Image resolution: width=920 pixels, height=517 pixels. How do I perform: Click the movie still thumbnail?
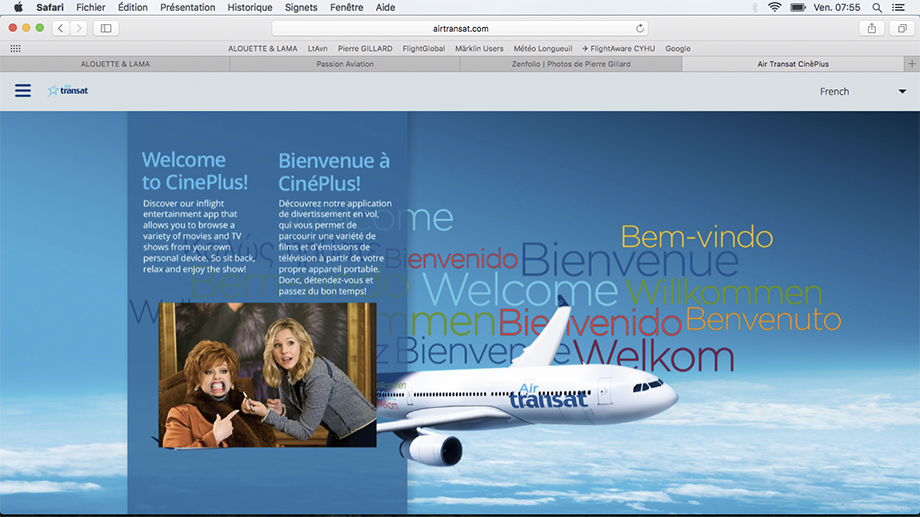268,375
